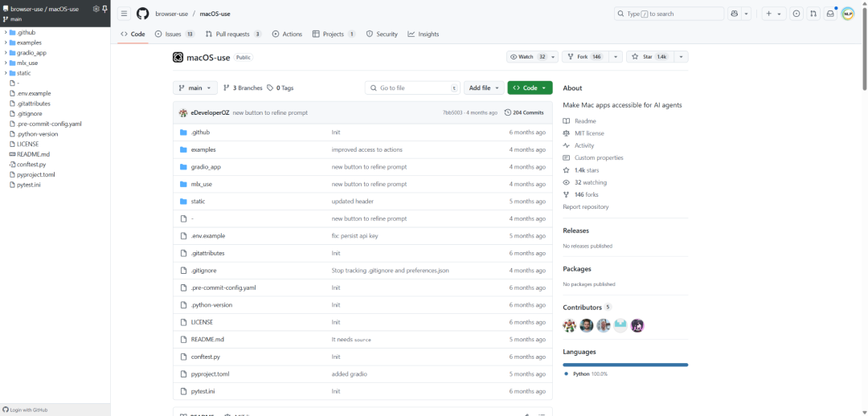Image resolution: width=868 pixels, height=416 pixels.
Task: Select the Code tab
Action: click(133, 35)
